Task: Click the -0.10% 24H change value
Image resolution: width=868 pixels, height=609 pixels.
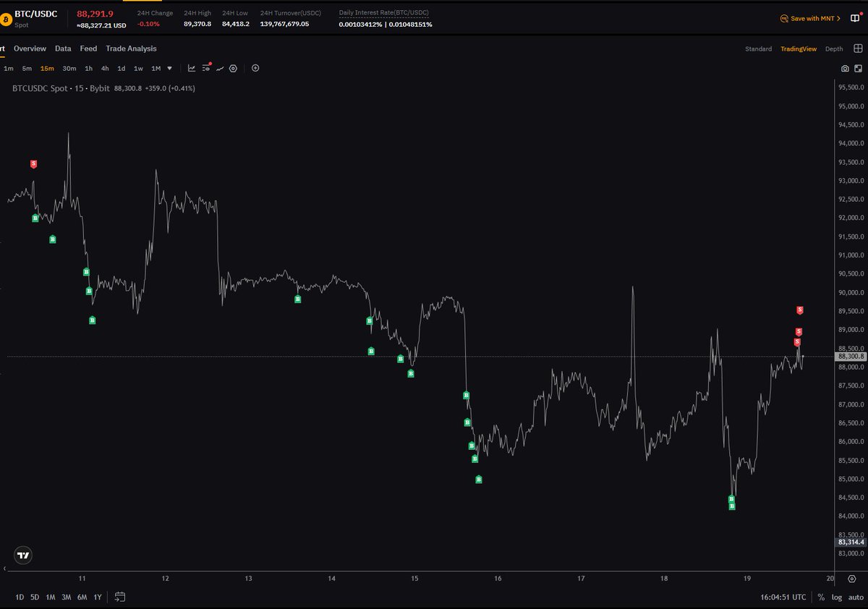Action: (148, 24)
